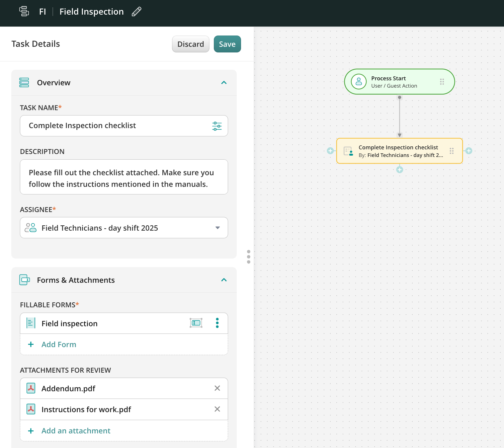Click the pencil icon to rename Field Inspection

[136, 12]
